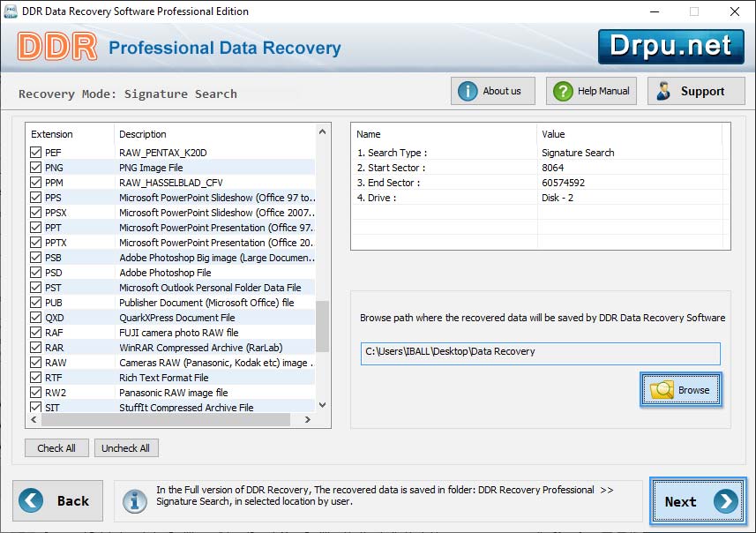Select the 'PNG Image File' description
Viewport: 756px width, 533px height.
[151, 168]
